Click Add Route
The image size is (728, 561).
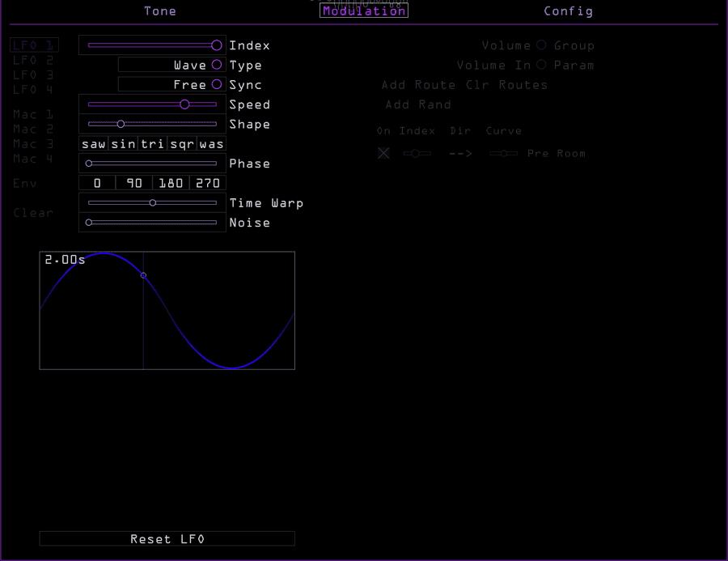click(419, 84)
